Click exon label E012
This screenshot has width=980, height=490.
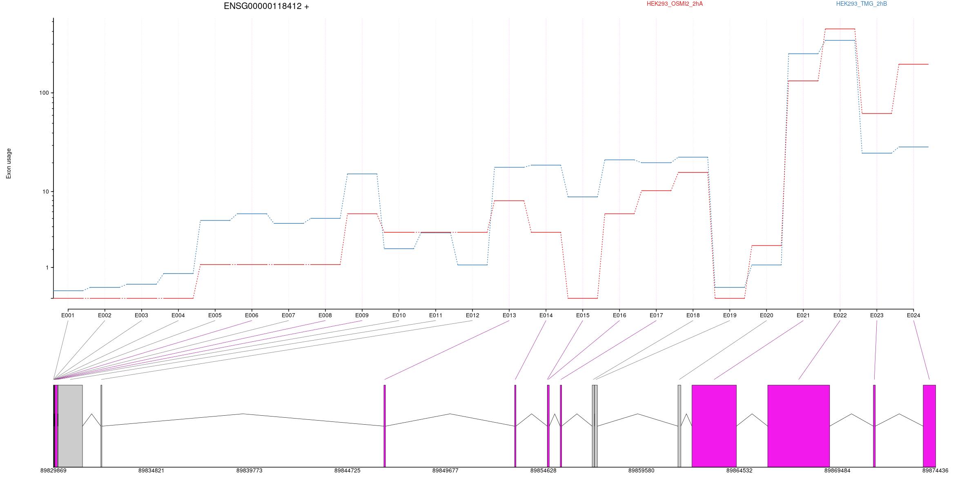click(472, 315)
